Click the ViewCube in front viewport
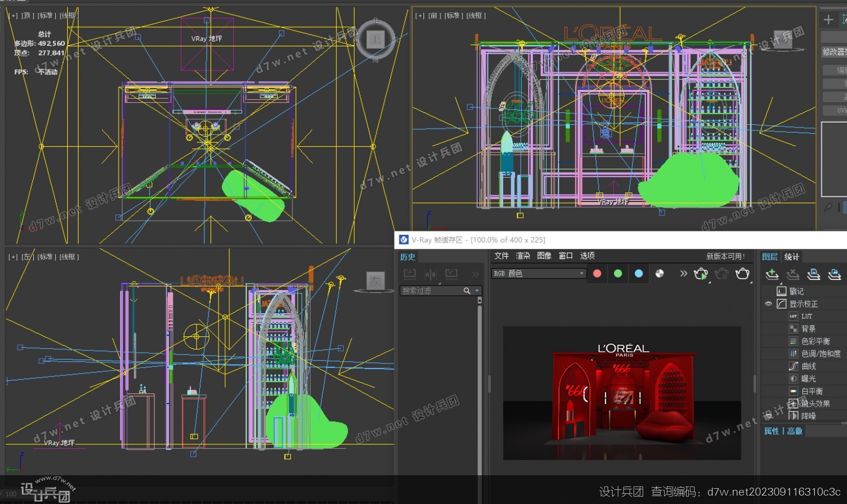This screenshot has height=504, width=847. 783,40
